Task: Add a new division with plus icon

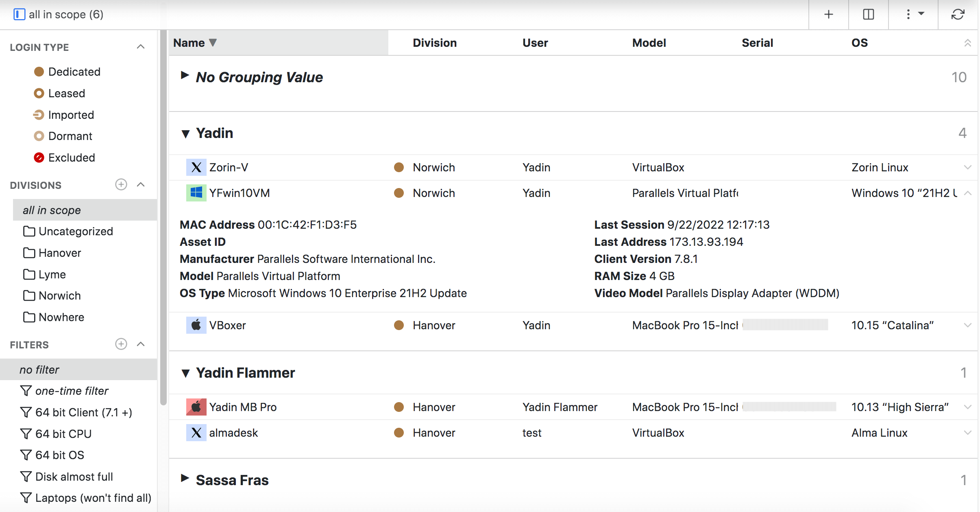Action: tap(121, 185)
